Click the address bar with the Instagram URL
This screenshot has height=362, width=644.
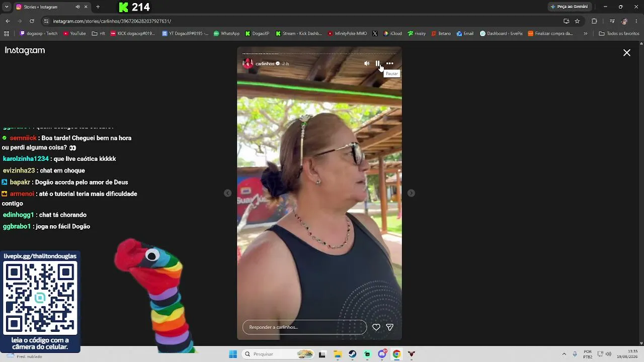click(302, 21)
